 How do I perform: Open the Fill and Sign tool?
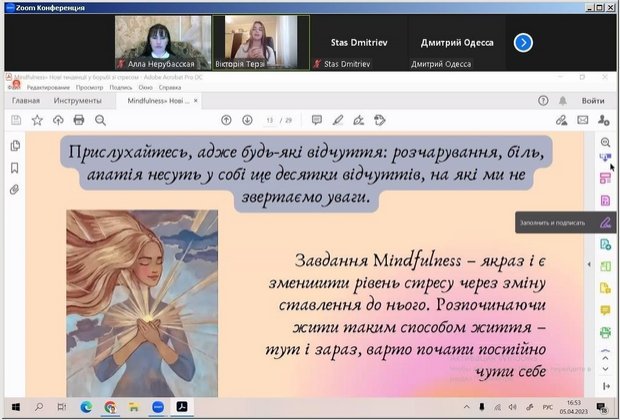point(605,221)
